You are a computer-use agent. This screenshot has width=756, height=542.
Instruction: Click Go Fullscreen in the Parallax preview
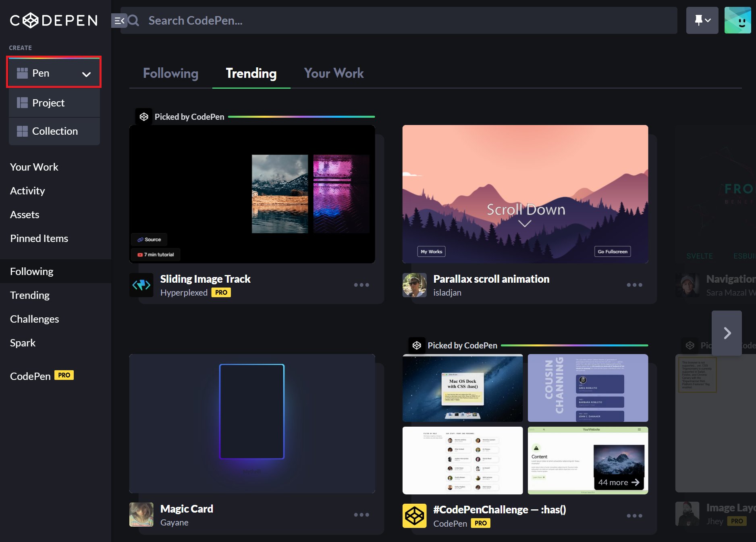(x=613, y=252)
